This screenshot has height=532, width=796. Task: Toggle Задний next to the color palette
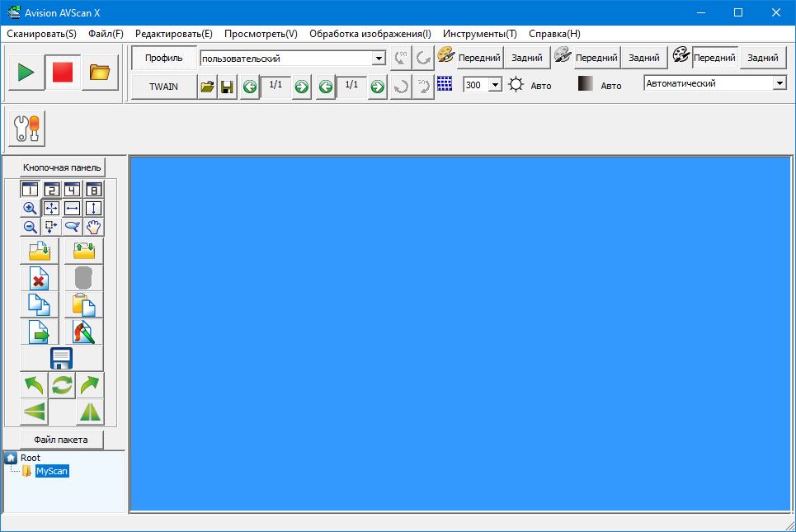[527, 58]
